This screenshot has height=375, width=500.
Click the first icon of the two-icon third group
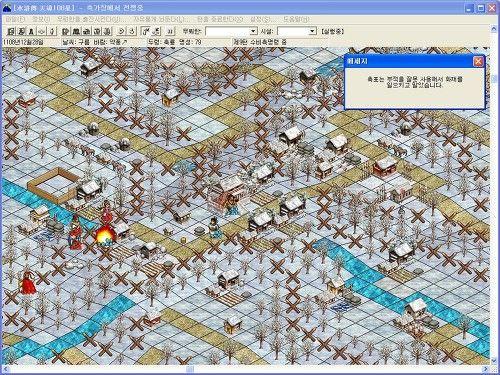point(121,31)
